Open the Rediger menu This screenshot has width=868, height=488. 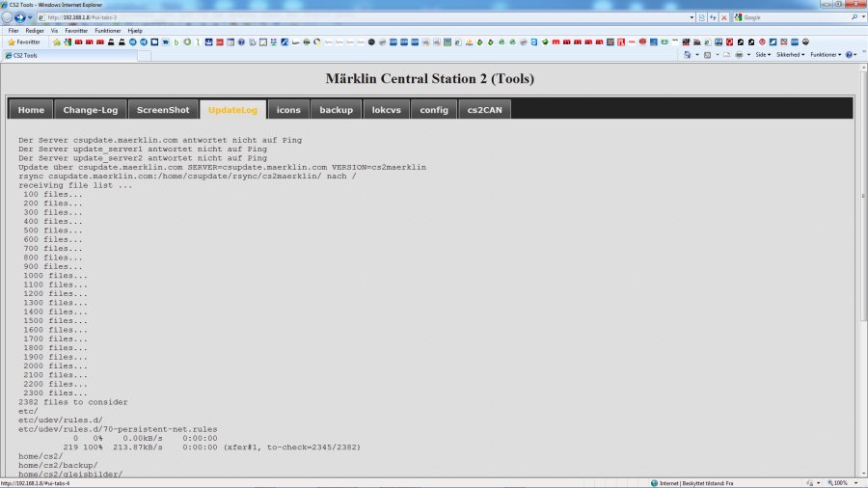click(35, 31)
